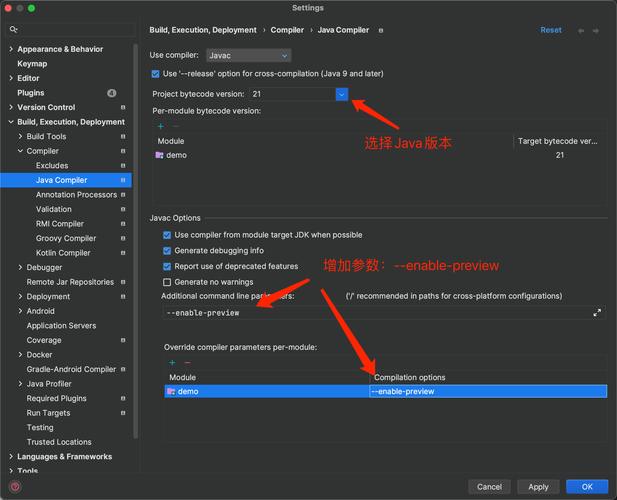The height and width of the screenshot is (500, 617).
Task: Open the Use compiler Javac dropdown
Action: pyautogui.click(x=248, y=56)
